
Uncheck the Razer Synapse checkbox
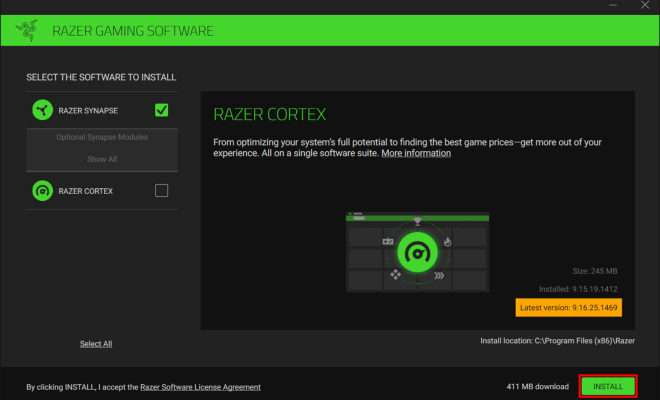tap(161, 110)
